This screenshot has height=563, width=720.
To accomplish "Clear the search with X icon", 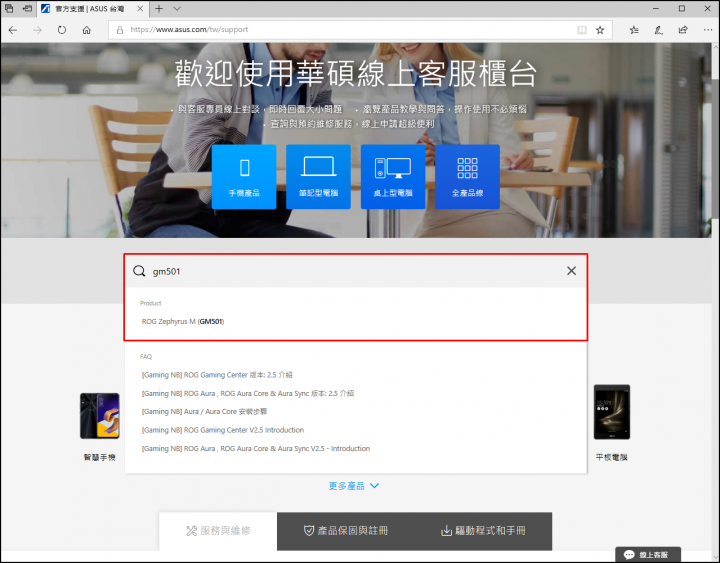I will click(x=571, y=271).
